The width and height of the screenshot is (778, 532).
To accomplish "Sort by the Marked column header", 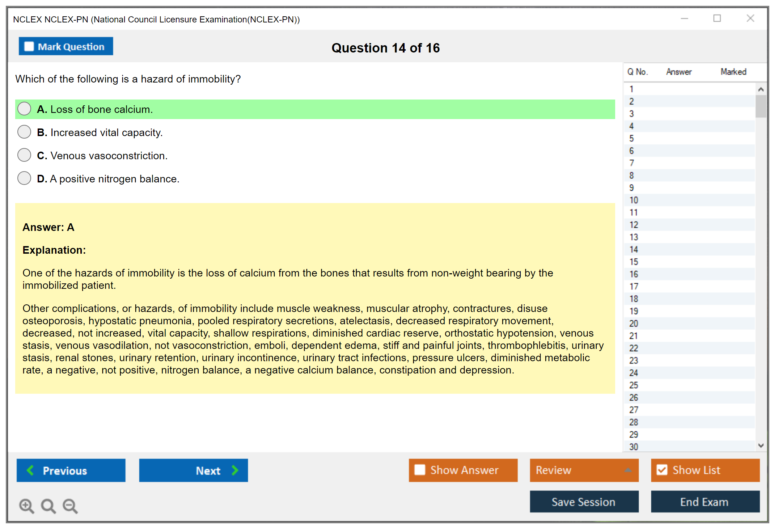I will (x=733, y=72).
